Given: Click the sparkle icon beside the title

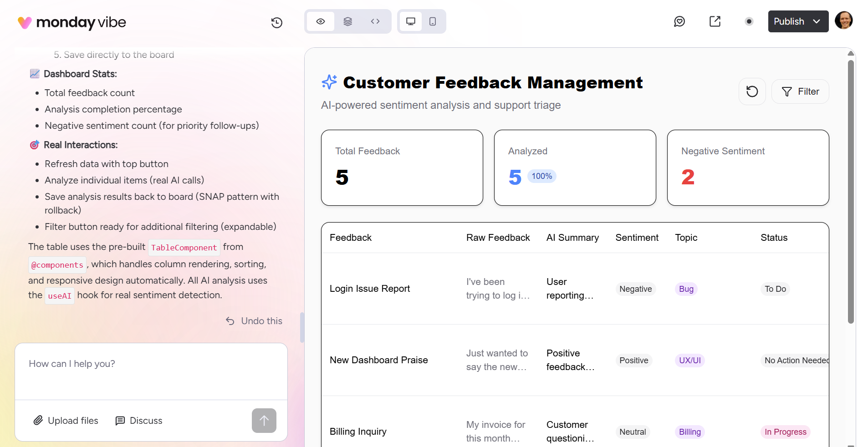Looking at the screenshot, I should 329,82.
